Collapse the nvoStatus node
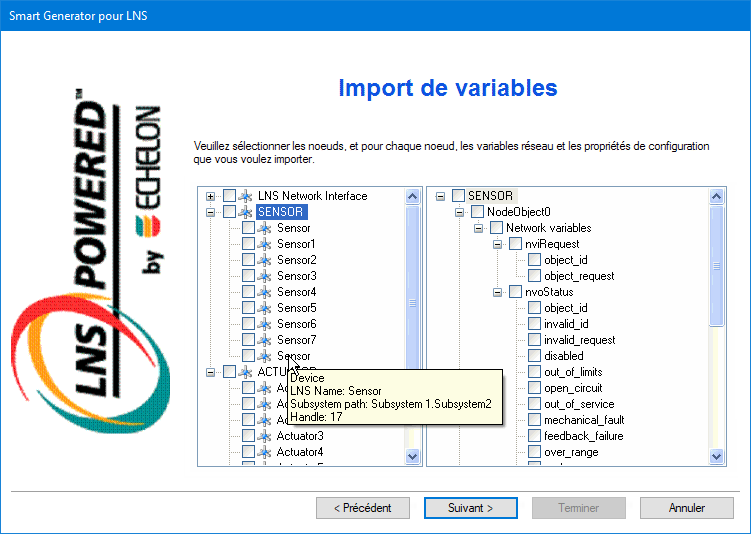This screenshot has height=534, width=751. point(497,292)
